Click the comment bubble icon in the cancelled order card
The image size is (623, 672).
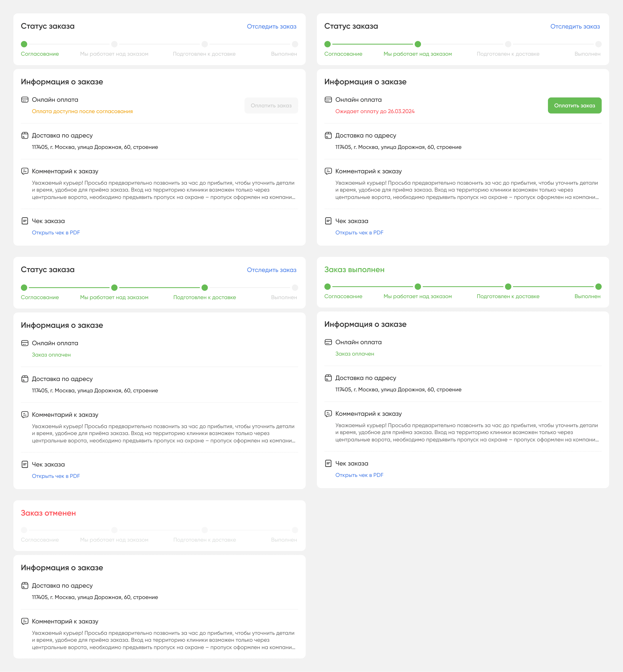pyautogui.click(x=25, y=621)
